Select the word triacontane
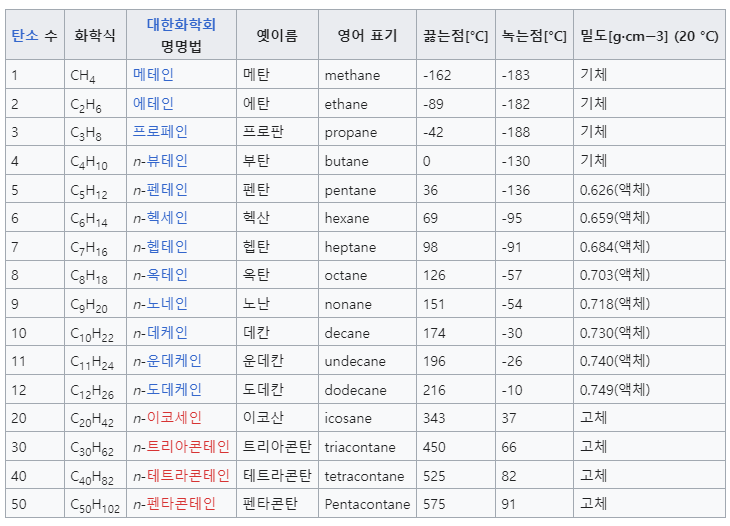 (x=360, y=447)
